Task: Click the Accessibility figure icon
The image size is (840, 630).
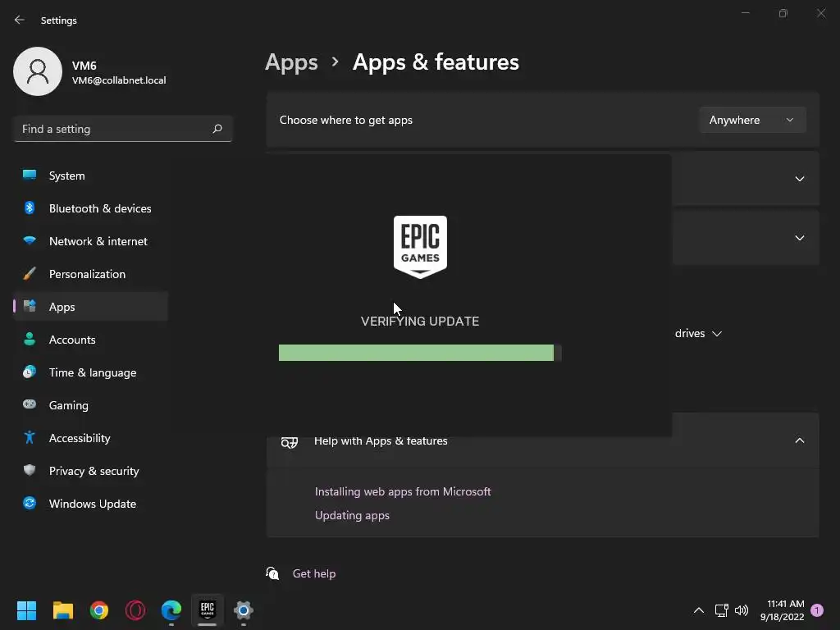Action: [30, 437]
